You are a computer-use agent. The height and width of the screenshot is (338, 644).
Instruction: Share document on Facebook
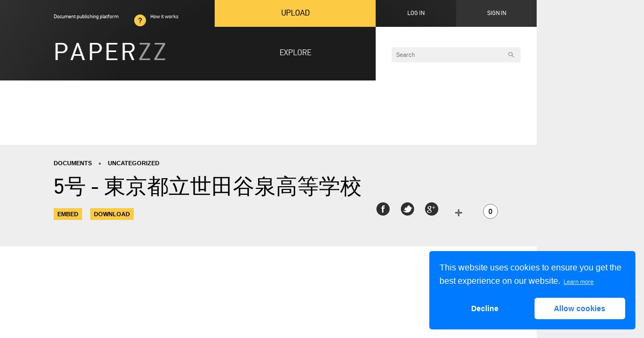383,209
